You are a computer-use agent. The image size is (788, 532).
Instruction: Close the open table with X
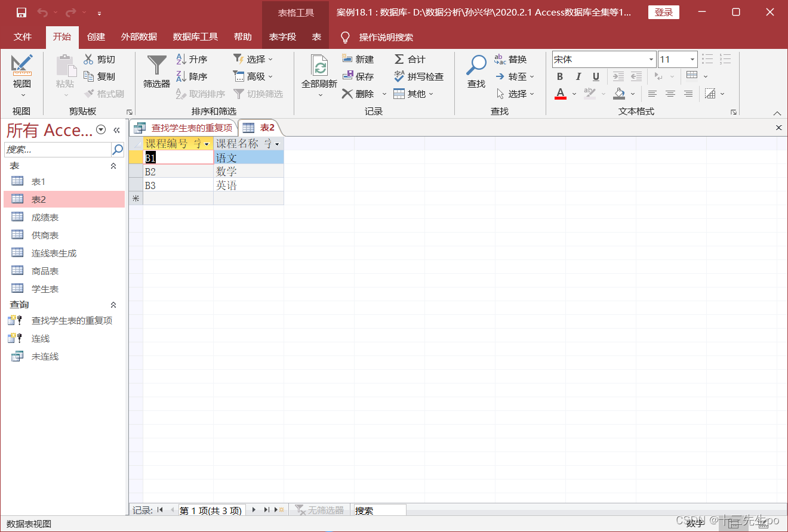coord(778,128)
